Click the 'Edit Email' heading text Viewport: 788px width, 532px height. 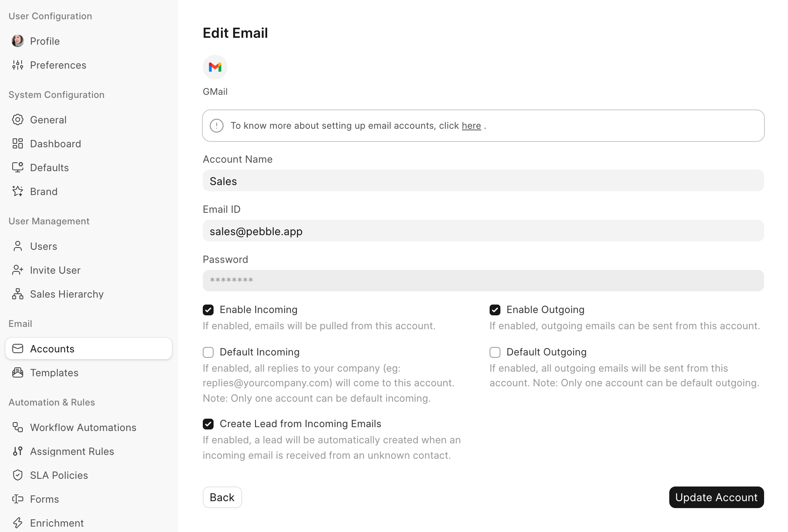coord(235,33)
